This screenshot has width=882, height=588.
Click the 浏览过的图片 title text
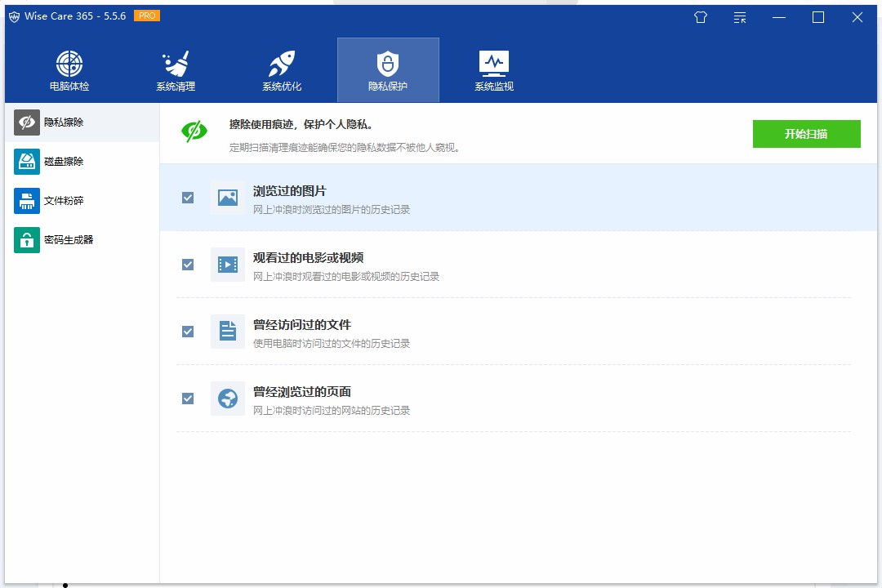(x=289, y=191)
